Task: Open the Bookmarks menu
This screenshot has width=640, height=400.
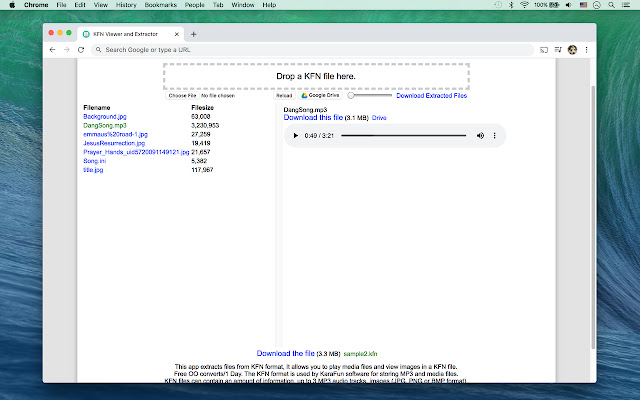Action: pyautogui.click(x=160, y=5)
